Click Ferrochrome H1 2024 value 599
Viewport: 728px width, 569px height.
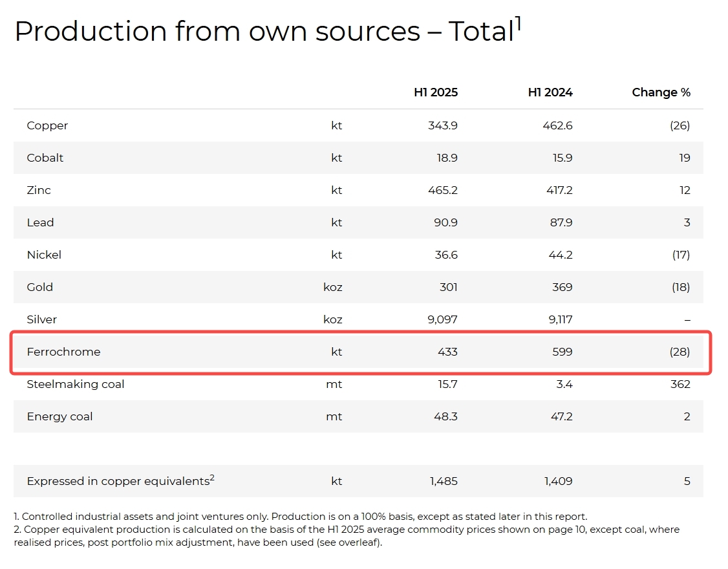pyautogui.click(x=562, y=352)
